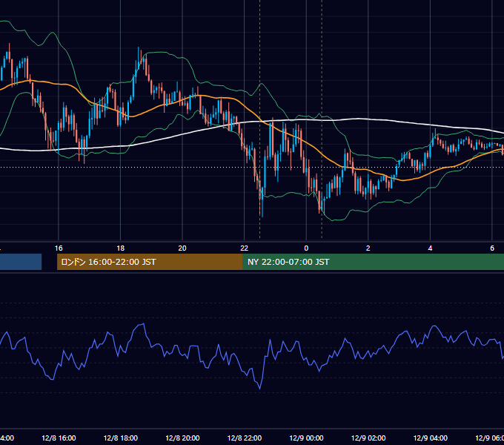Click the 12/8 20:00 time label

coord(182,438)
